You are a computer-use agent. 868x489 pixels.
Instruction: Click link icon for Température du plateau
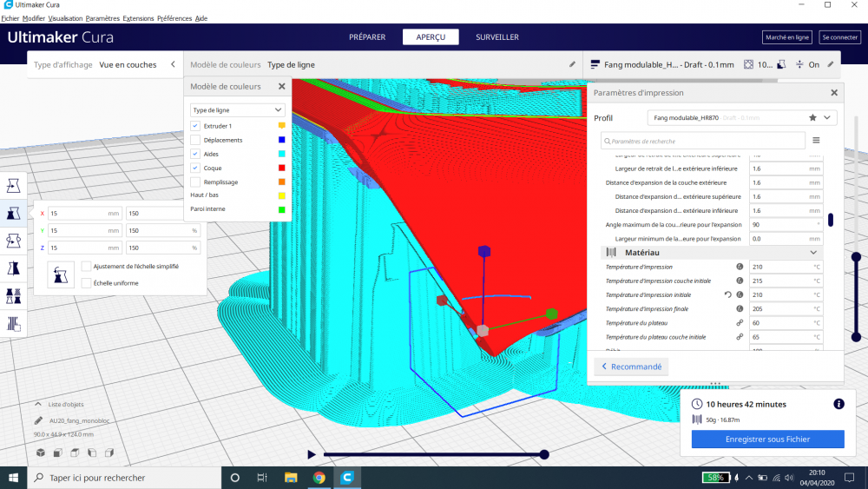tap(740, 322)
